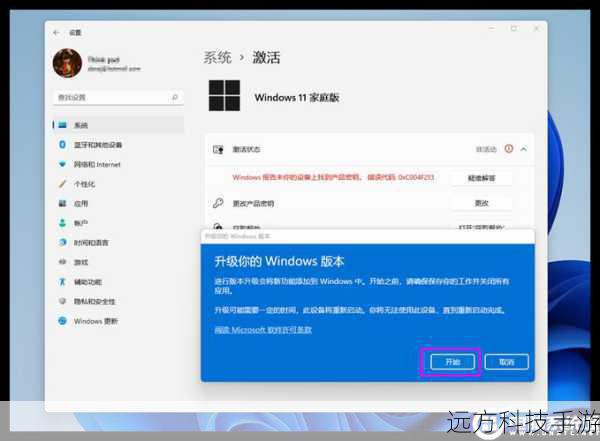This screenshot has width=600, height=441.
Task: Click the network Wi-Fi icon in sidebar
Action: 62,165
